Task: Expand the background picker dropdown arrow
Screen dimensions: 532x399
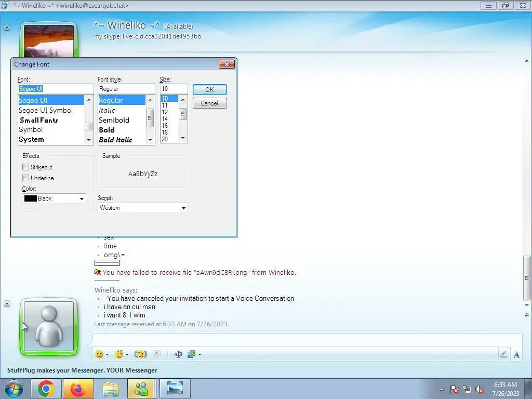Action: point(199,354)
